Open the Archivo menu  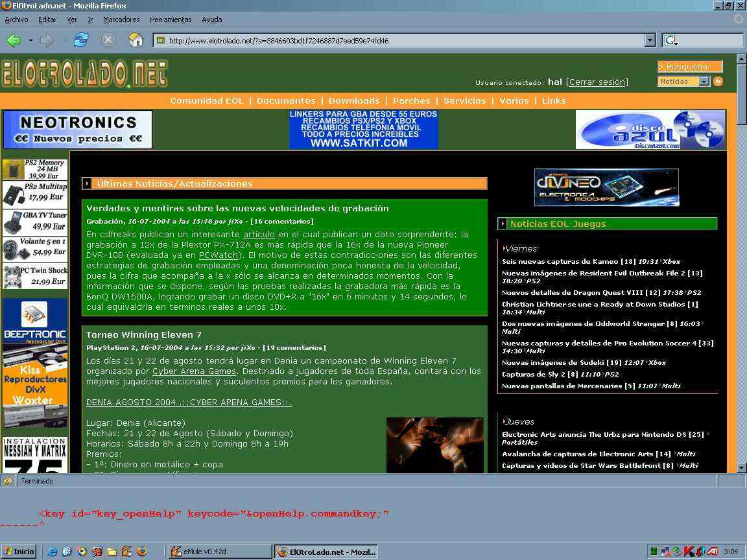coord(16,19)
